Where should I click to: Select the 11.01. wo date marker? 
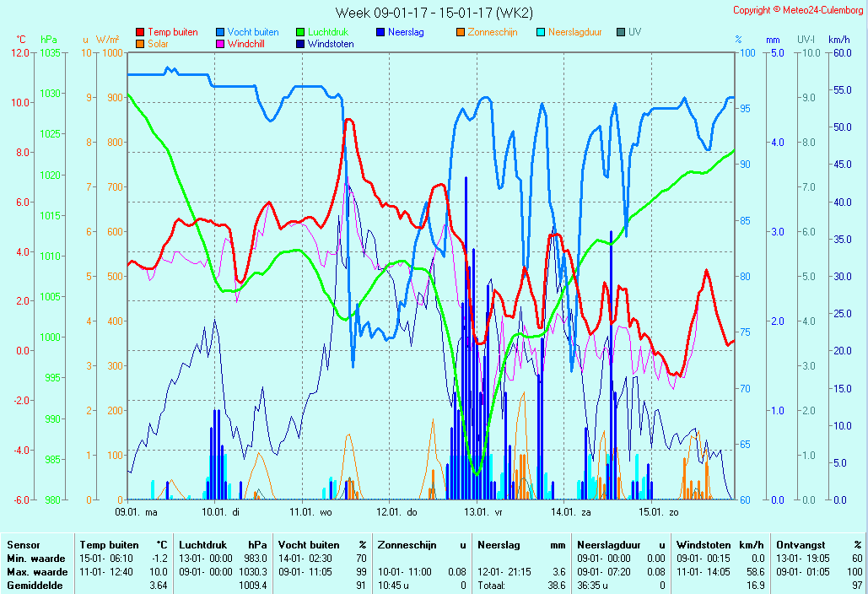point(311,511)
